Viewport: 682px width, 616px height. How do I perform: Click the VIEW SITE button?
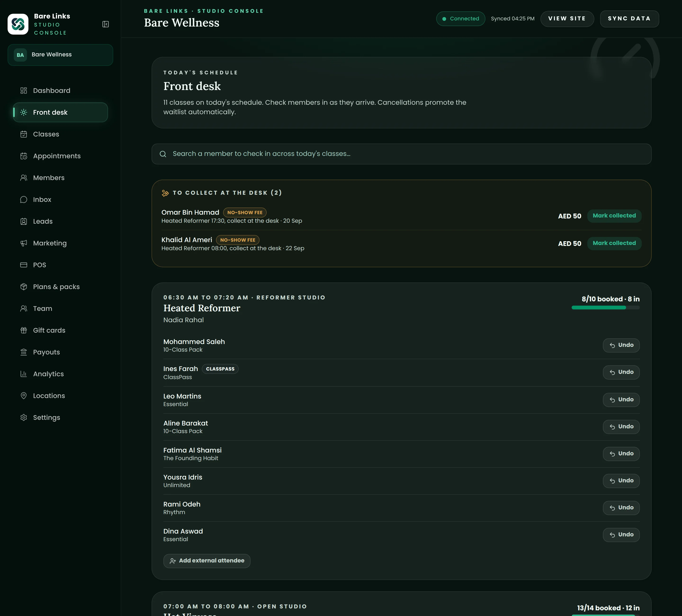tap(567, 19)
